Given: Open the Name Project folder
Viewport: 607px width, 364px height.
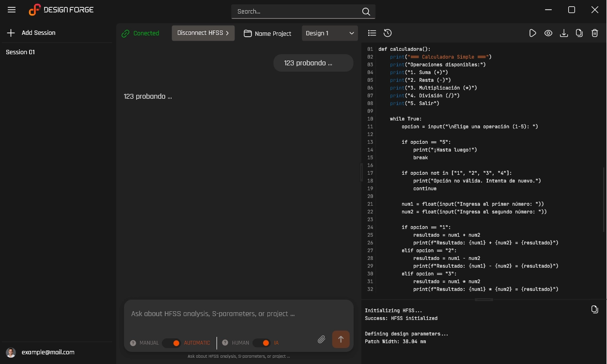Looking at the screenshot, I should pos(267,33).
